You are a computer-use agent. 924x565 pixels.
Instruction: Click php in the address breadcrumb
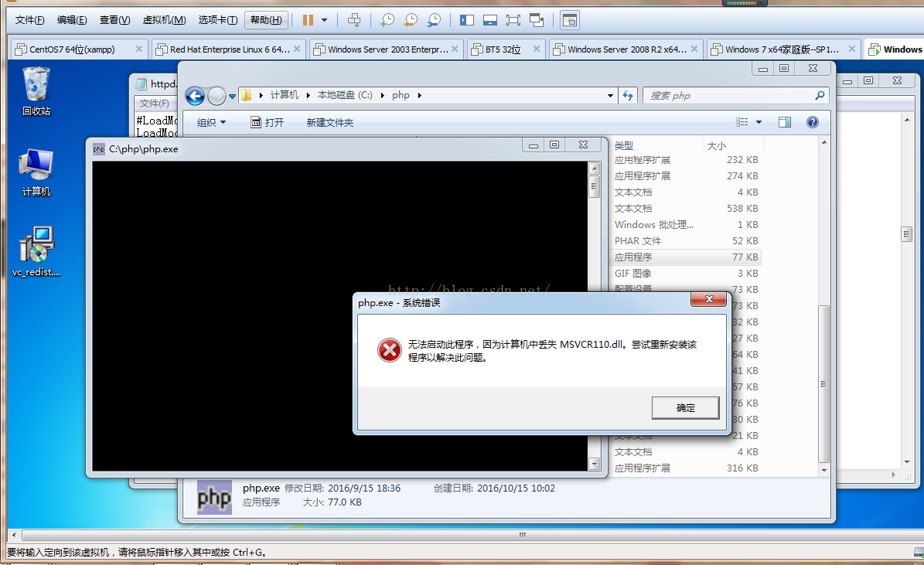click(401, 95)
